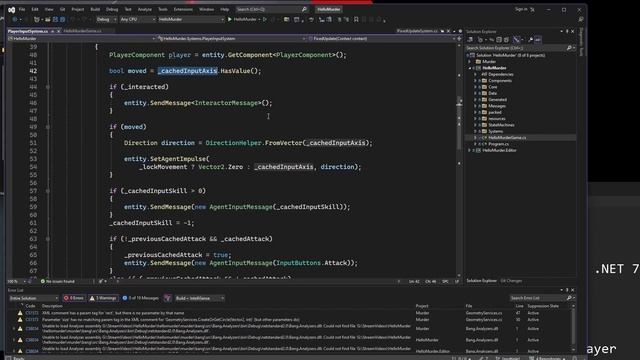Expand the Components folder

[x=475, y=81]
